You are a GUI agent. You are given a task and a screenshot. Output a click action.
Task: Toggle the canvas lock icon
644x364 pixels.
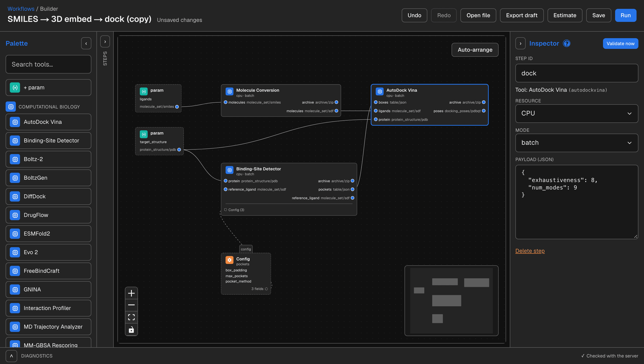click(x=131, y=330)
